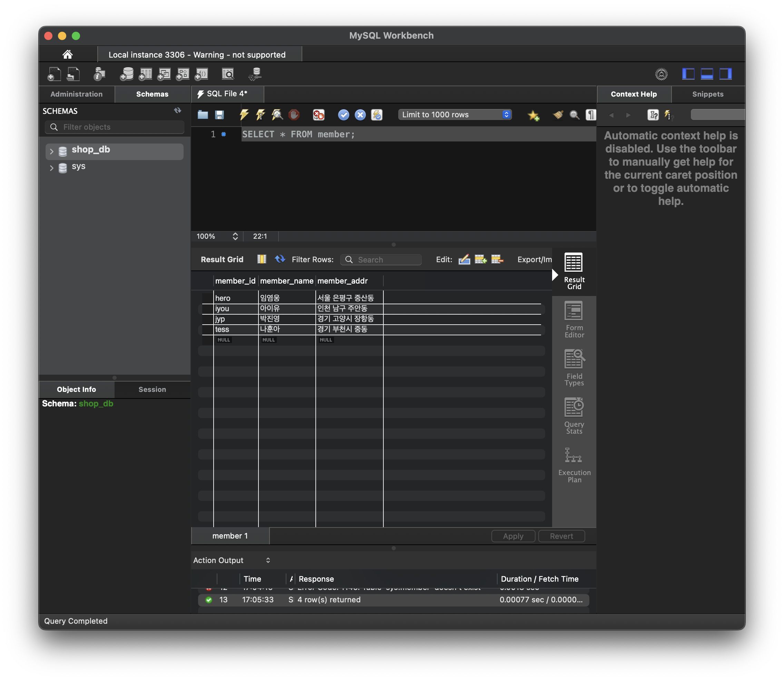Refresh the result grid data
Image resolution: width=784 pixels, height=681 pixels.
click(280, 259)
